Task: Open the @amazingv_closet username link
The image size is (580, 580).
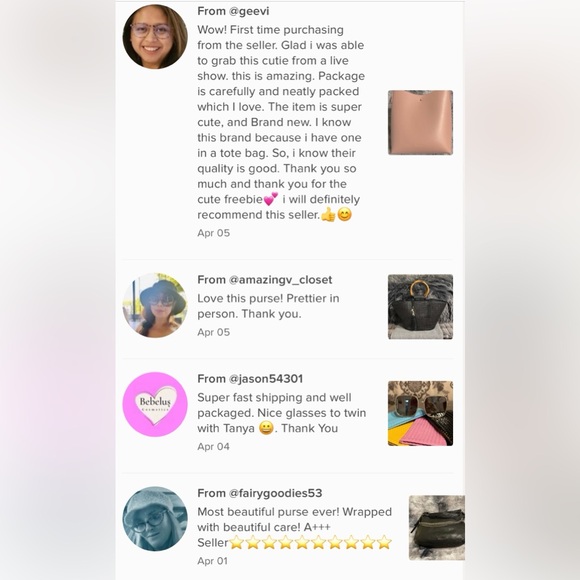Action: click(280, 280)
